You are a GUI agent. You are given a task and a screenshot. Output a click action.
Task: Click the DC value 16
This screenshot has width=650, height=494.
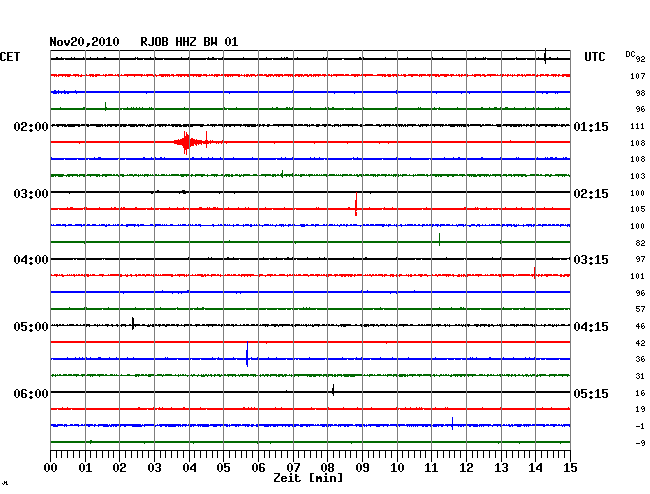(x=640, y=393)
